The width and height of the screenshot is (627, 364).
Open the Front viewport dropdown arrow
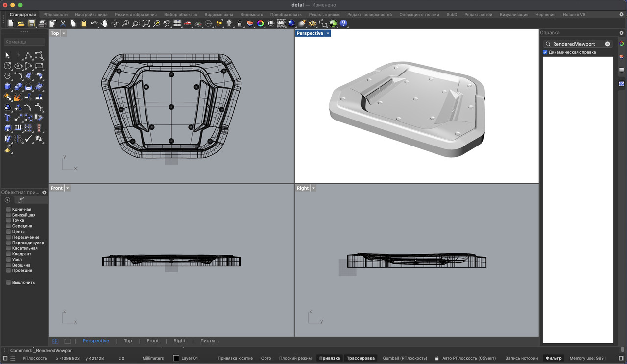[x=68, y=188]
